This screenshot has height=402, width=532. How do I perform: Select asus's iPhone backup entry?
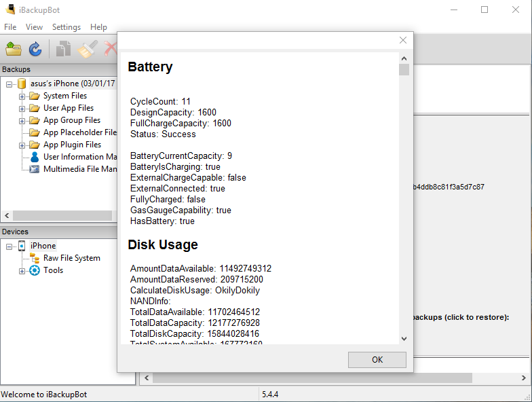(x=73, y=84)
